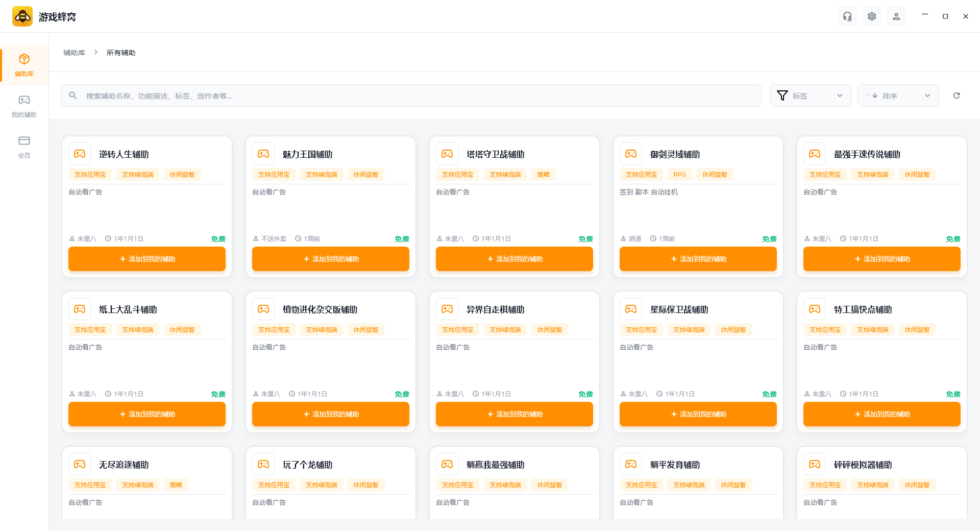
Task: Open the 辅助库 sidebar tab
Action: point(24,65)
